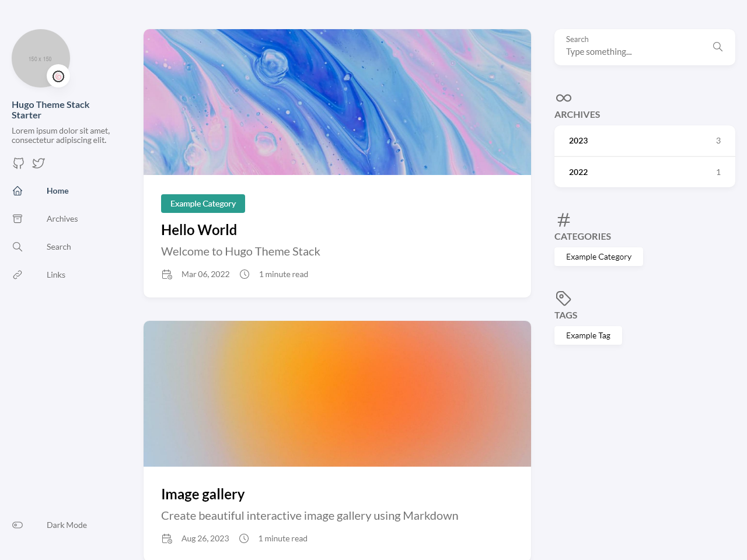Open the Twitter profile icon
This screenshot has height=560, width=747.
coord(39,163)
